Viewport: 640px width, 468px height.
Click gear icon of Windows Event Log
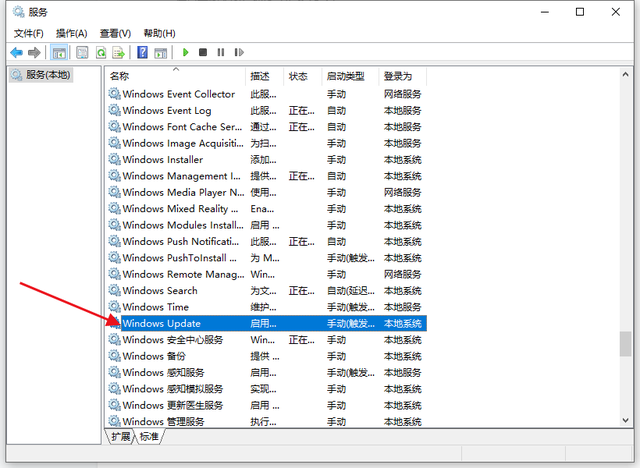click(x=115, y=110)
